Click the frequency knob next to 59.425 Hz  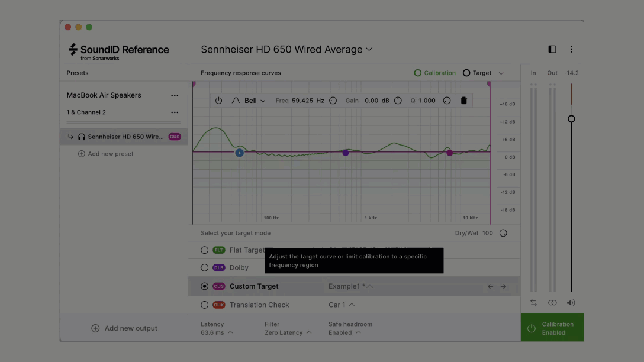(333, 101)
